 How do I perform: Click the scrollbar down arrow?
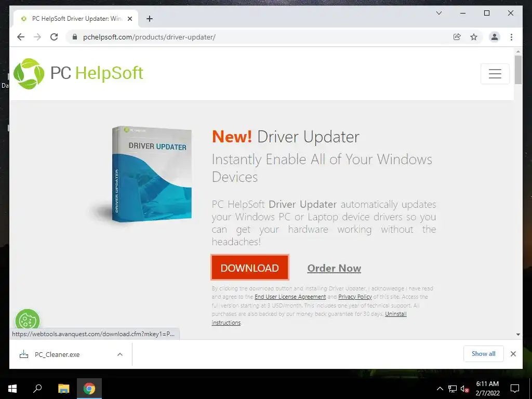pos(518,334)
